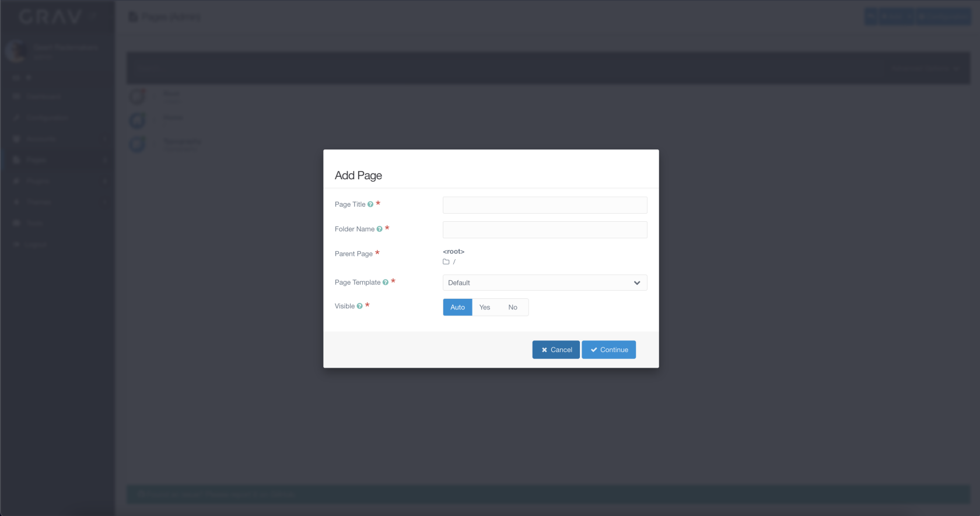This screenshot has height=516, width=980.
Task: Open Tools from the sidebar menu
Action: (x=35, y=224)
